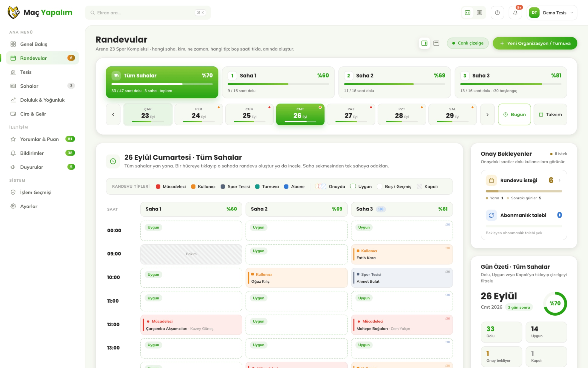Filter by the 33 Dolu summary tile
588x368 pixels.
(501, 332)
